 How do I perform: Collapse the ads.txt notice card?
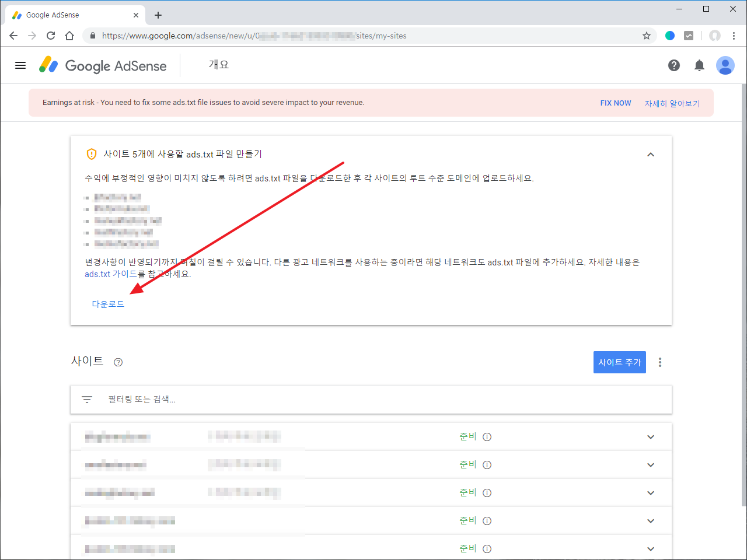651,155
